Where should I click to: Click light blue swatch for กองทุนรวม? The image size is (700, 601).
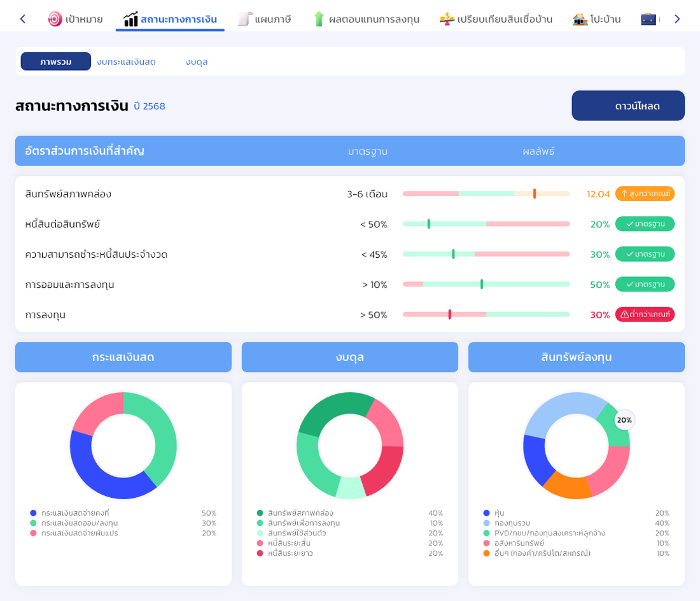[x=487, y=523]
